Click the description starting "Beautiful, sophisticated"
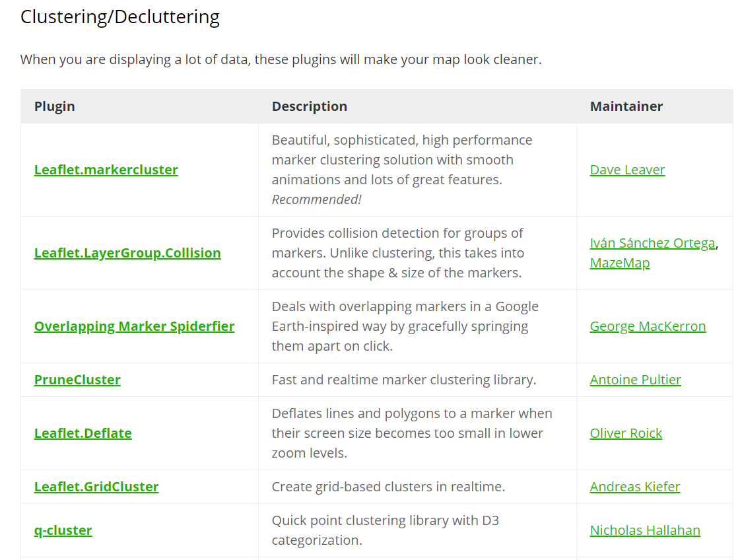This screenshot has height=560, width=740. [402, 170]
